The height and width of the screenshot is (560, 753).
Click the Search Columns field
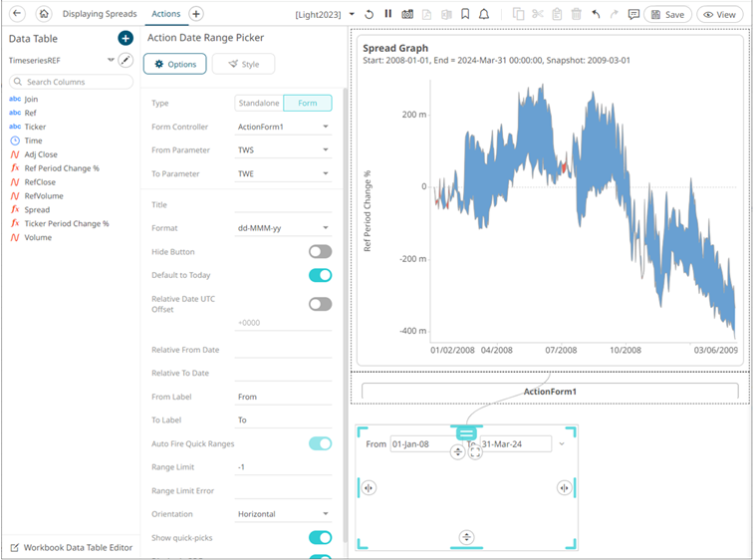click(x=70, y=82)
